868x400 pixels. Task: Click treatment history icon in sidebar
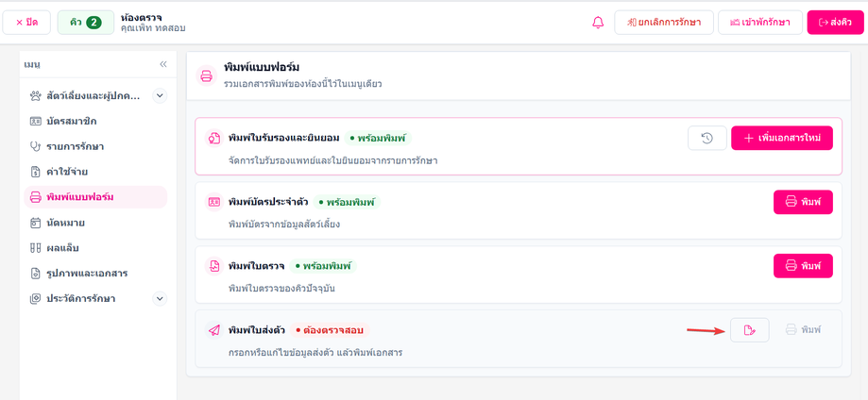[36, 299]
